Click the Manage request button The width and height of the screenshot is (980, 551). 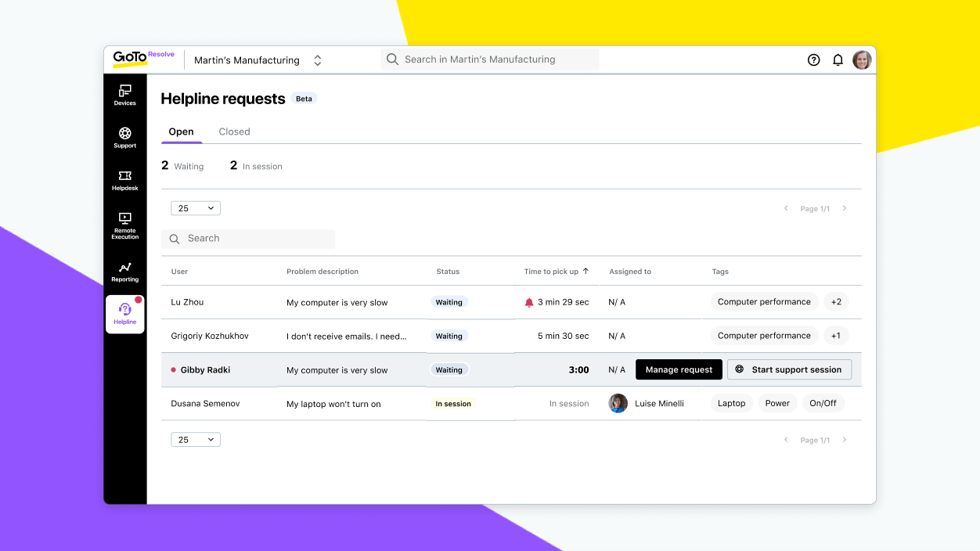tap(679, 369)
